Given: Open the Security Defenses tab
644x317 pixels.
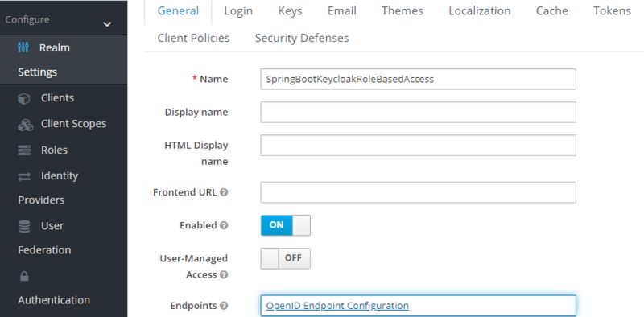Looking at the screenshot, I should (x=302, y=38).
